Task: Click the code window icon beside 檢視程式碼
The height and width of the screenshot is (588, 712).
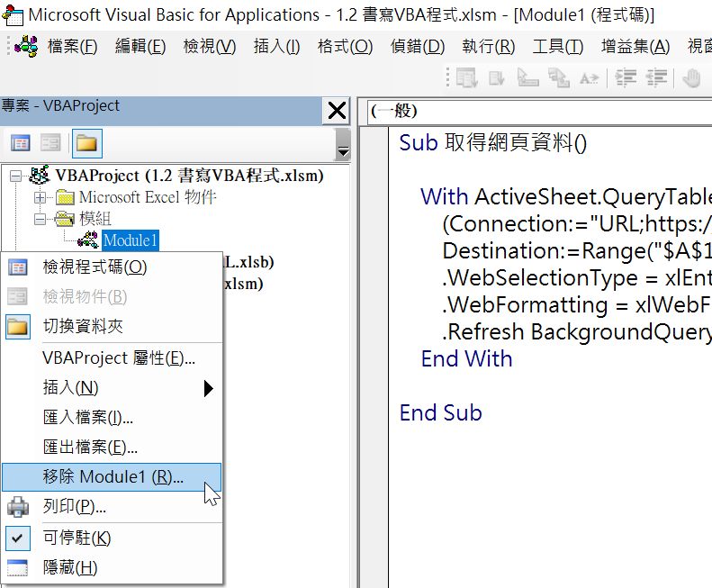Action: coord(18,267)
